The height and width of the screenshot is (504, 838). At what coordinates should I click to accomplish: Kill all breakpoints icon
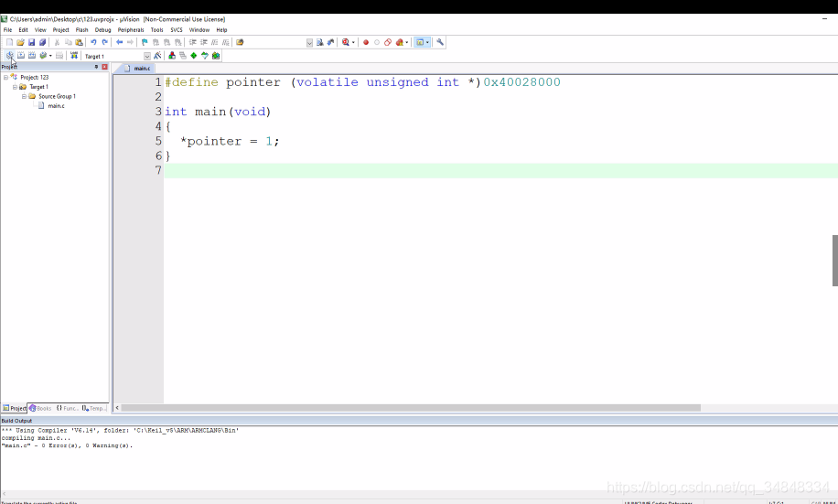coord(399,42)
